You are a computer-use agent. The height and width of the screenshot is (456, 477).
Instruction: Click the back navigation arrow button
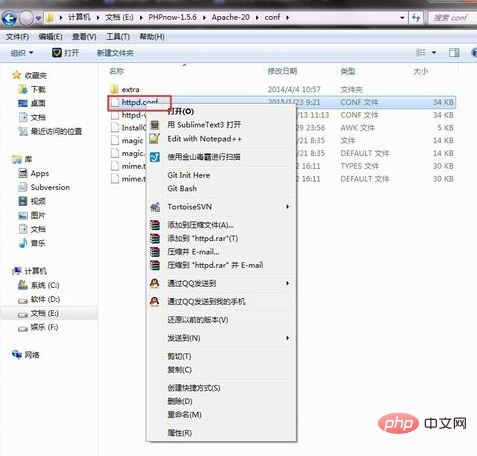tap(9, 18)
